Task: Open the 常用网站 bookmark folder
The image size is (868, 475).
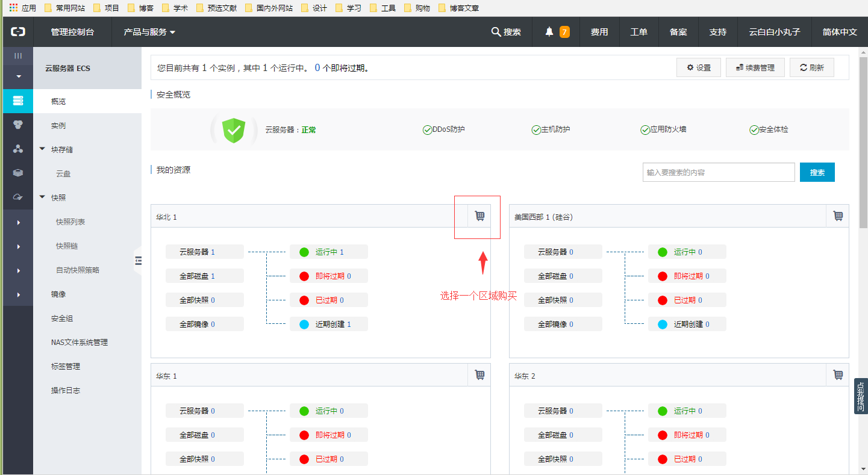Action: 64,8
